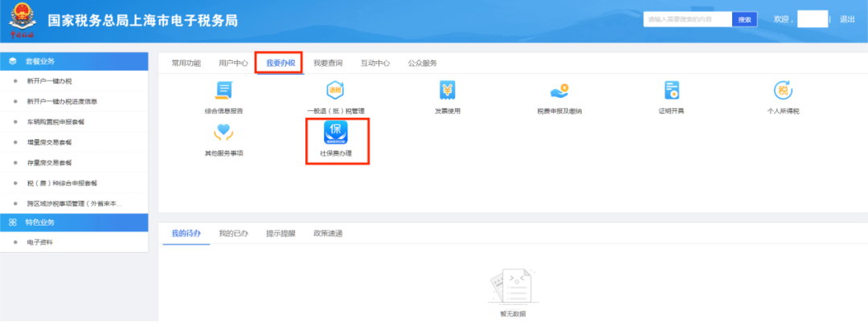Collapse the 套餐业务 sidebar section
The width and height of the screenshot is (868, 322).
[74, 61]
